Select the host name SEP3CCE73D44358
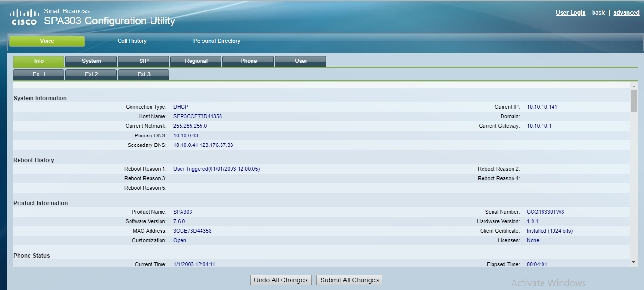644x290 pixels. [x=198, y=116]
